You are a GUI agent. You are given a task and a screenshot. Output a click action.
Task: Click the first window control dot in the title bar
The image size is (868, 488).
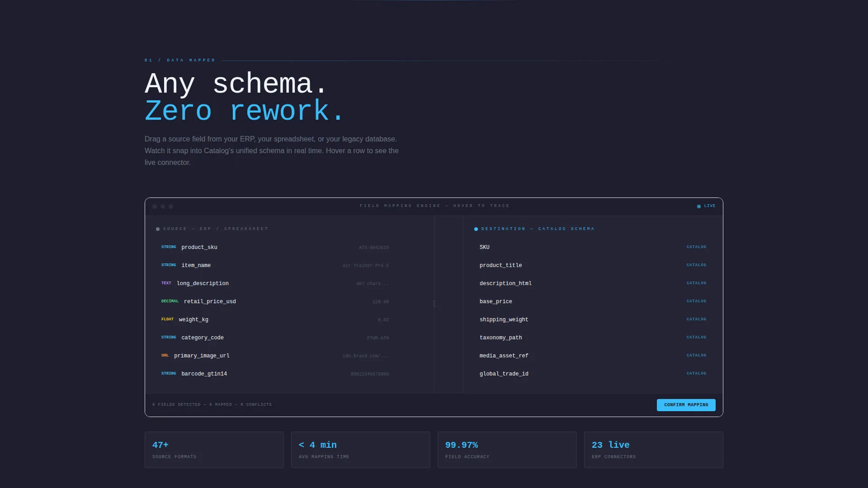point(155,206)
